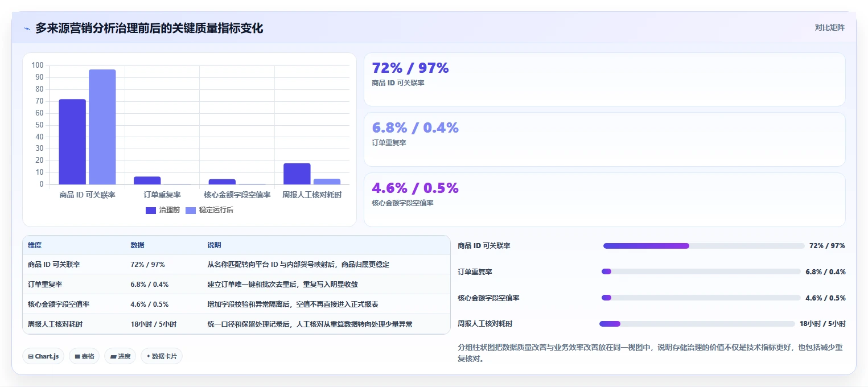Image resolution: width=868 pixels, height=387 pixels.
Task: Click the 周报人工核对耗时 progress bar
Action: [697, 324]
